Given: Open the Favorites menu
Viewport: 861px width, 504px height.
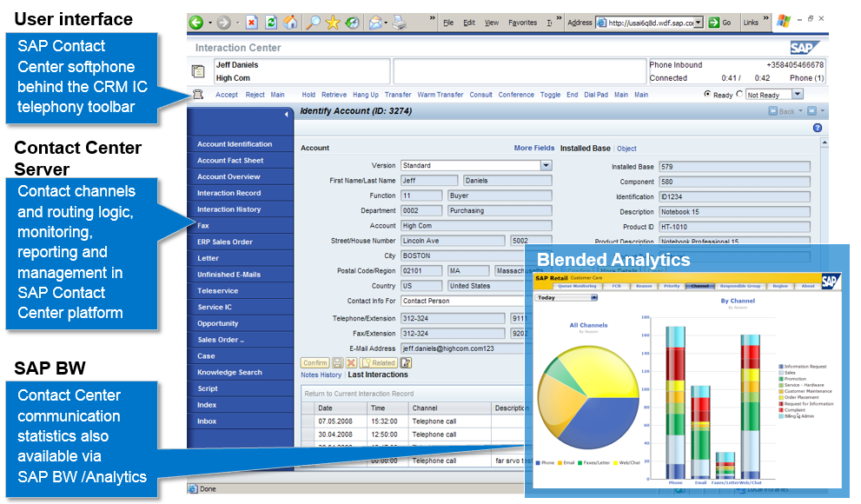Looking at the screenshot, I should (522, 23).
